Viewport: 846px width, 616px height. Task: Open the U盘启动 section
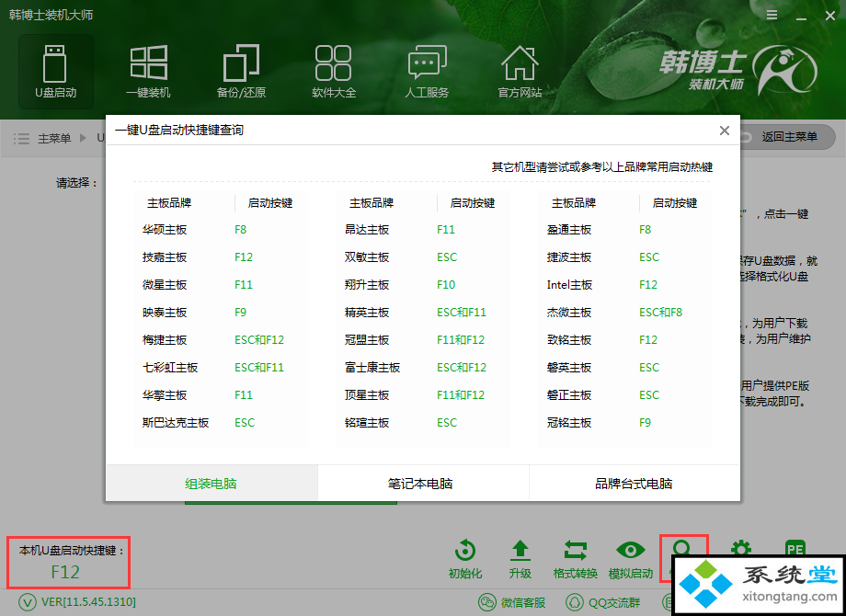pos(55,72)
